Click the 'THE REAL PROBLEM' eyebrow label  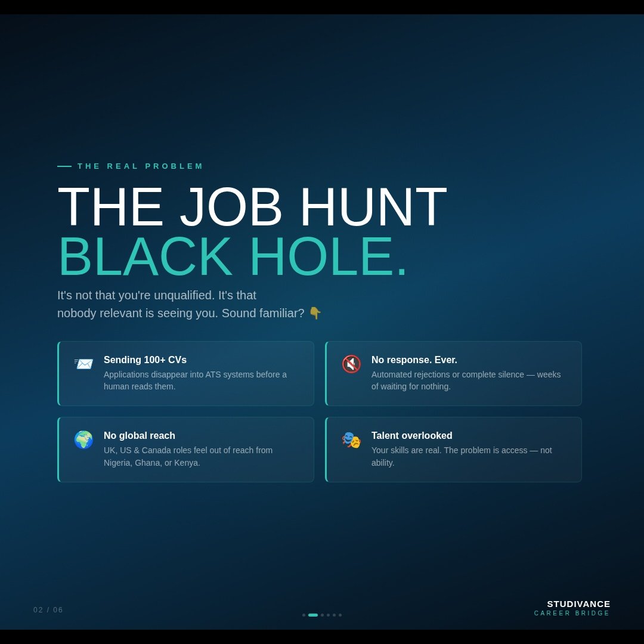140,166
